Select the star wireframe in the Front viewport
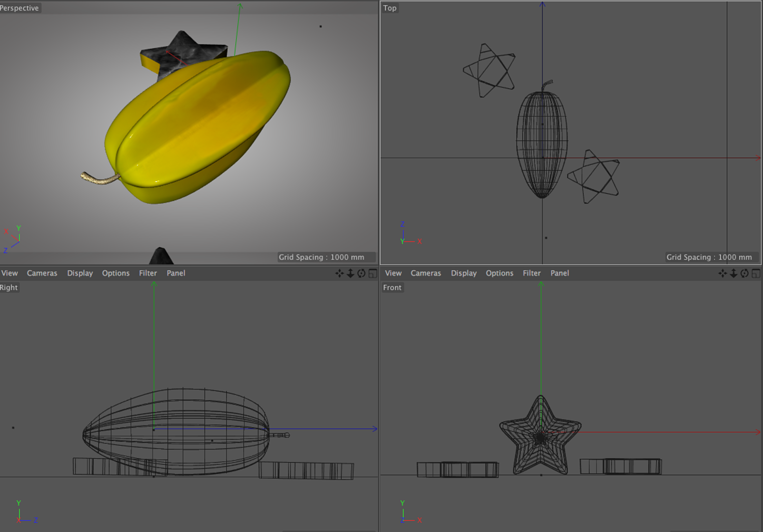This screenshot has width=763, height=532. coord(540,435)
